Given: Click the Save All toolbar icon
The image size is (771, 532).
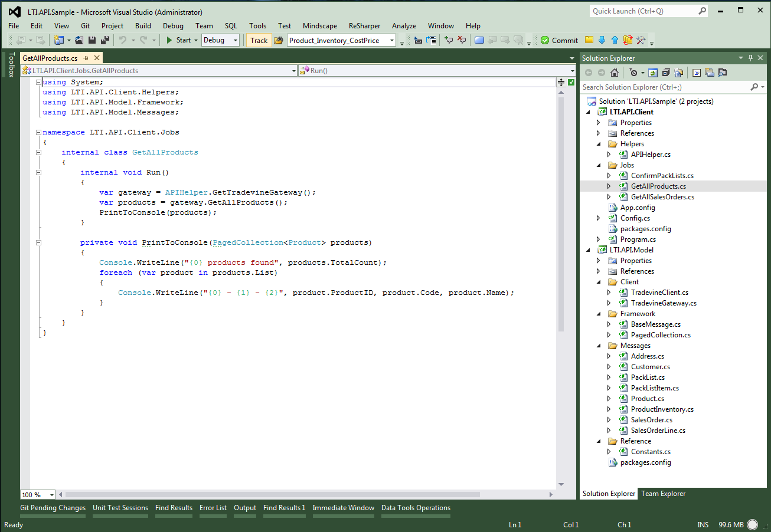Looking at the screenshot, I should point(105,40).
